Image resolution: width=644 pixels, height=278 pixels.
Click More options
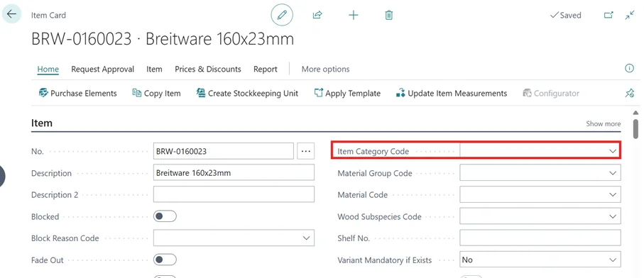(326, 69)
